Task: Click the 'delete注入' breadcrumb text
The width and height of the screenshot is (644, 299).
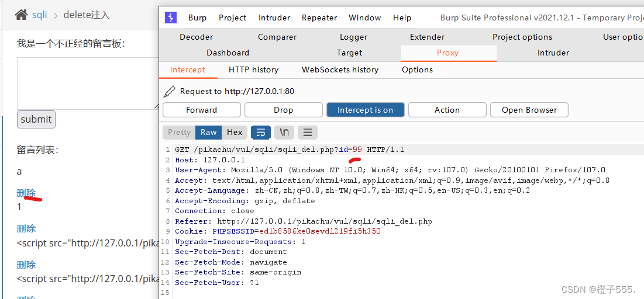Action: coord(87,15)
